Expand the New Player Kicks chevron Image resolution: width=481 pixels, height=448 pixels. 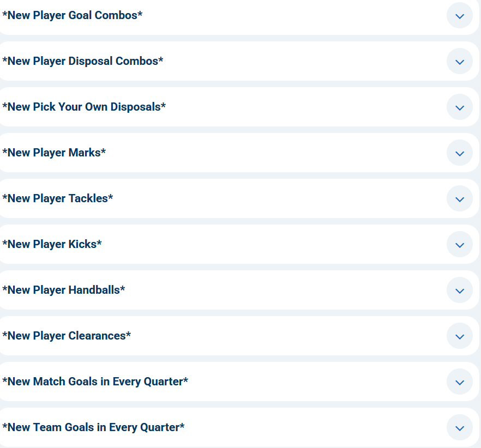click(460, 244)
